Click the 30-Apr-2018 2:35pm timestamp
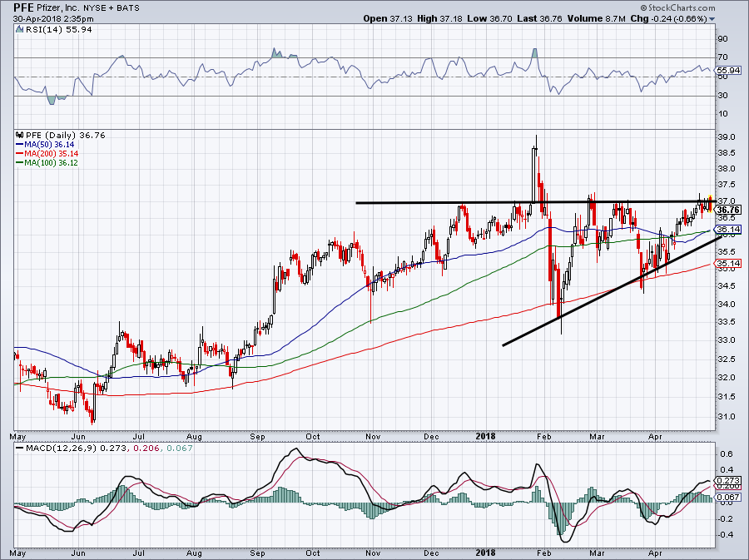749x560 pixels. [x=53, y=19]
